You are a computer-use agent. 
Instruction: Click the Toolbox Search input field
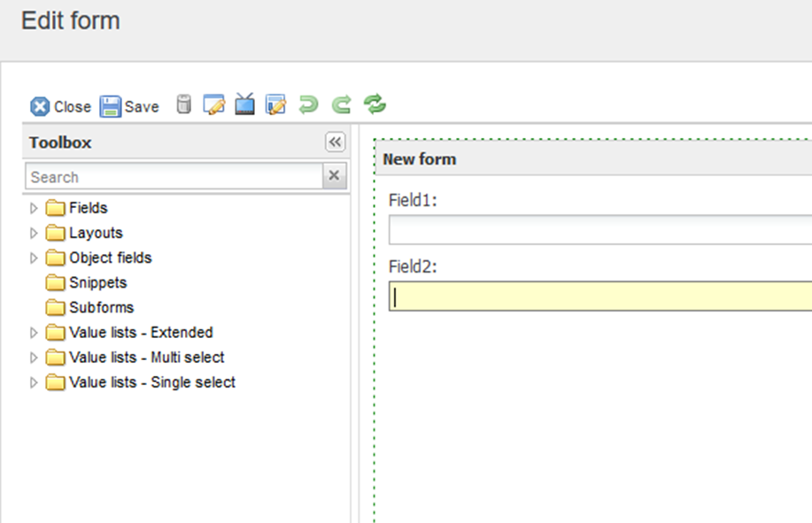[x=173, y=177]
